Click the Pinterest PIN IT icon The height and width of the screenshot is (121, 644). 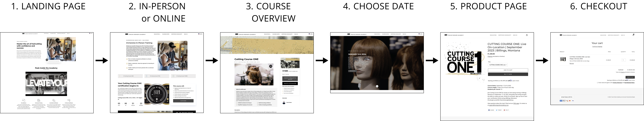[x=506, y=110]
